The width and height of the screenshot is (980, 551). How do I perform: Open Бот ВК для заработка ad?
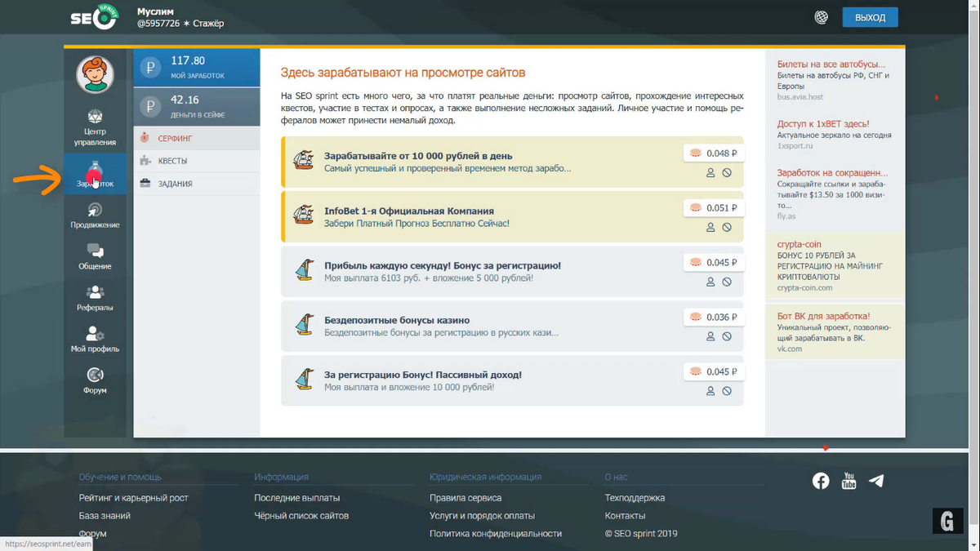823,316
